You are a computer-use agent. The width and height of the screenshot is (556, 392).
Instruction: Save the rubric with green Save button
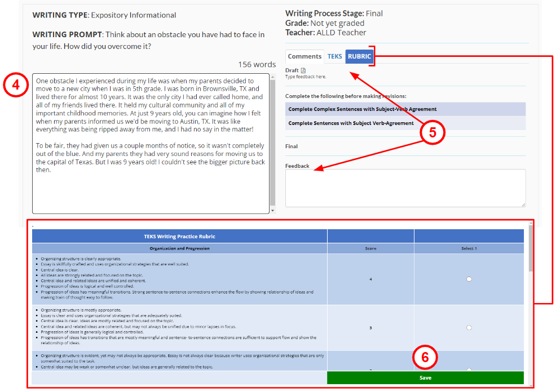[425, 377]
